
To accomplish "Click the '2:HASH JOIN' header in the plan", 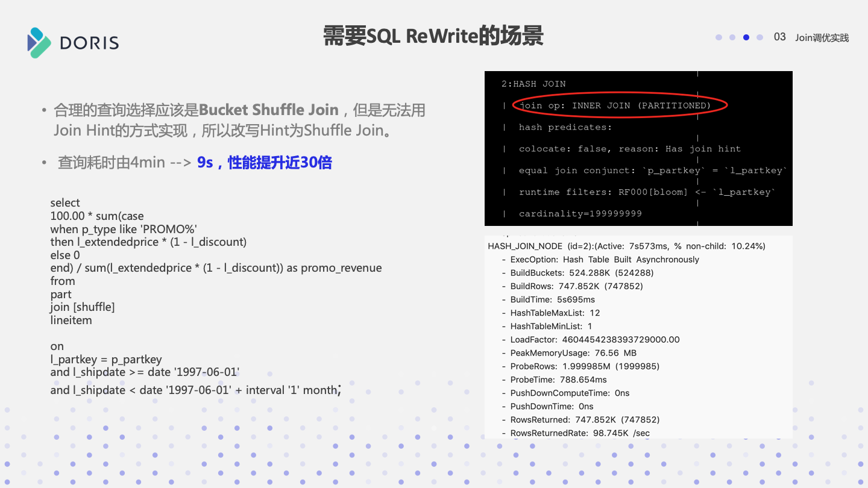I will click(x=533, y=84).
